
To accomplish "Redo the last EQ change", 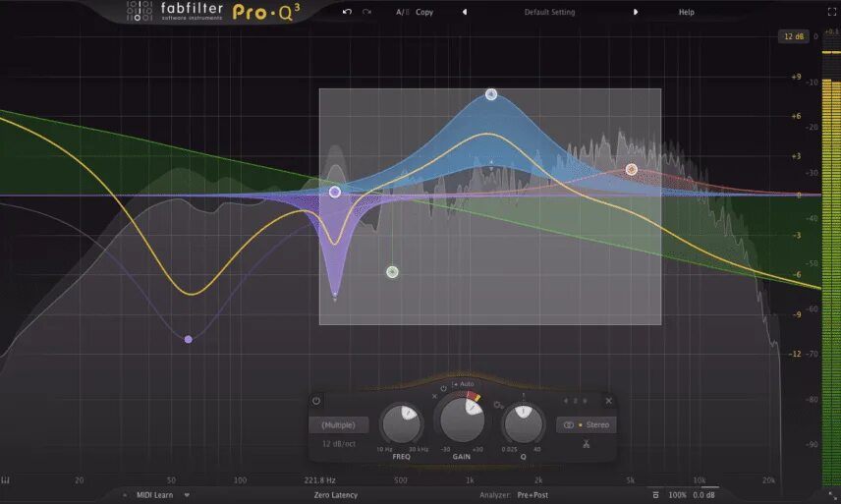I will coord(366,12).
